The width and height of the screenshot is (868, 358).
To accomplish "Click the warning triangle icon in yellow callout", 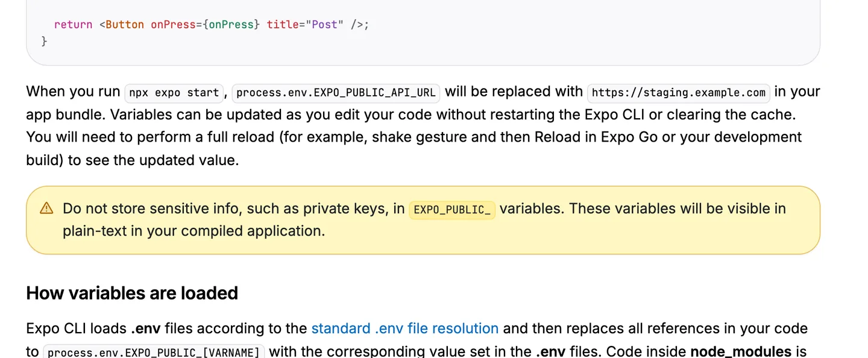I will 46,209.
